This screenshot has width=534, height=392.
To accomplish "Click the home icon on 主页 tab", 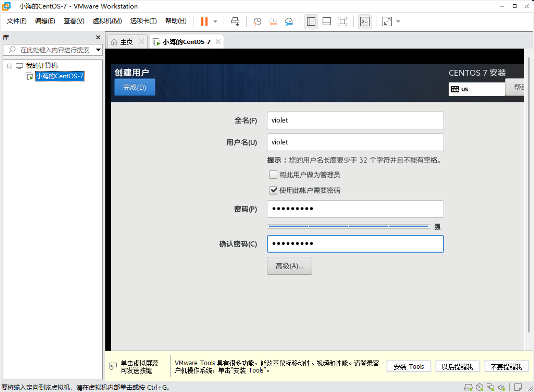I will tap(114, 42).
